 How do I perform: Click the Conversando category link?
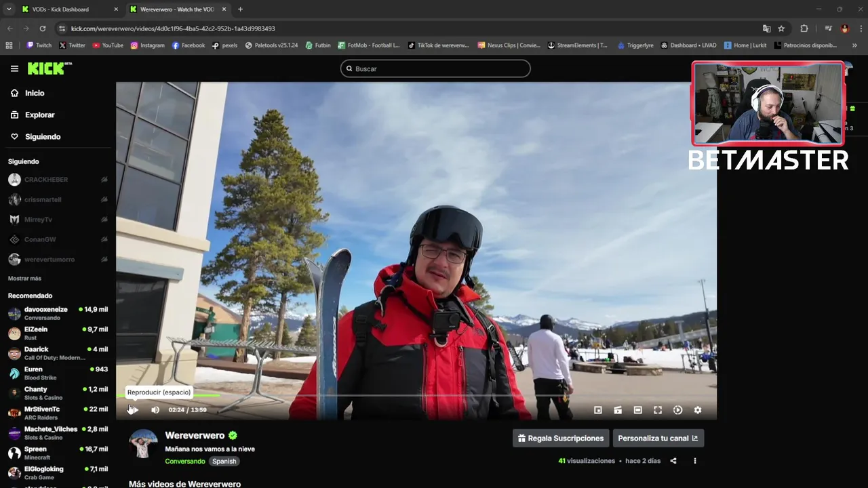pos(185,462)
